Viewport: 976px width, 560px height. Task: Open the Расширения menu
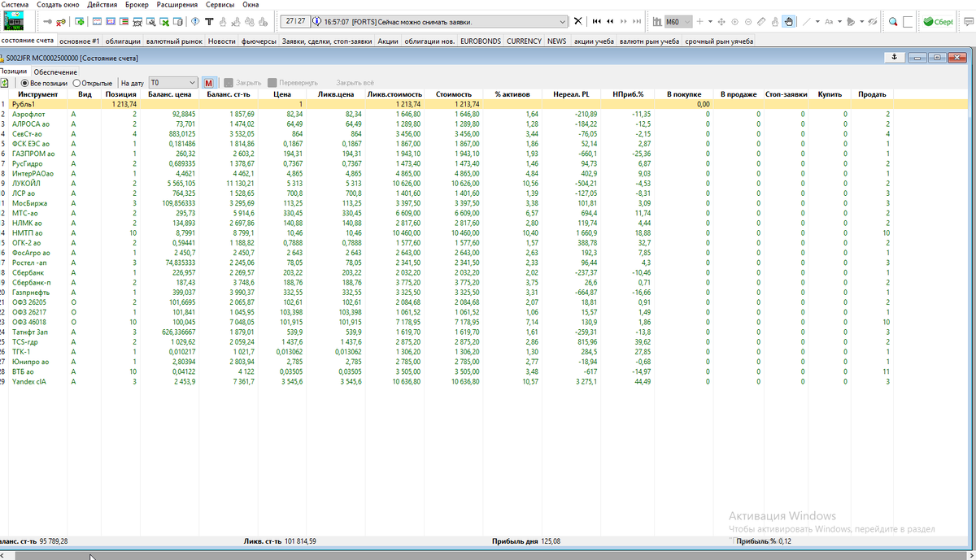tap(177, 5)
